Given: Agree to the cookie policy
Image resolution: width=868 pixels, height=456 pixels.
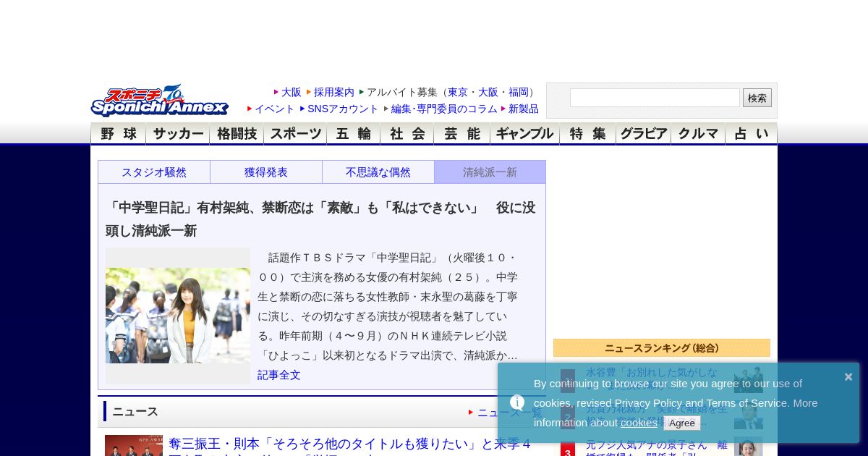Looking at the screenshot, I should (x=681, y=423).
